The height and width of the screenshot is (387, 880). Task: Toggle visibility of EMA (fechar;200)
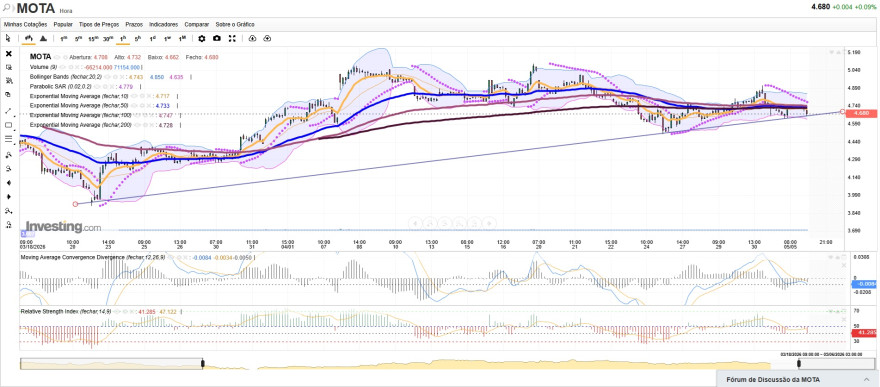pos(139,125)
